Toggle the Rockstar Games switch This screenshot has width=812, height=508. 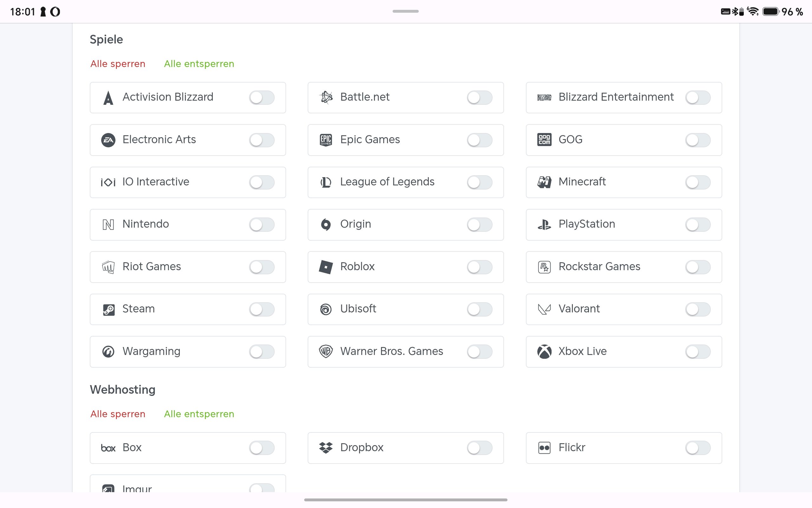pyautogui.click(x=698, y=267)
